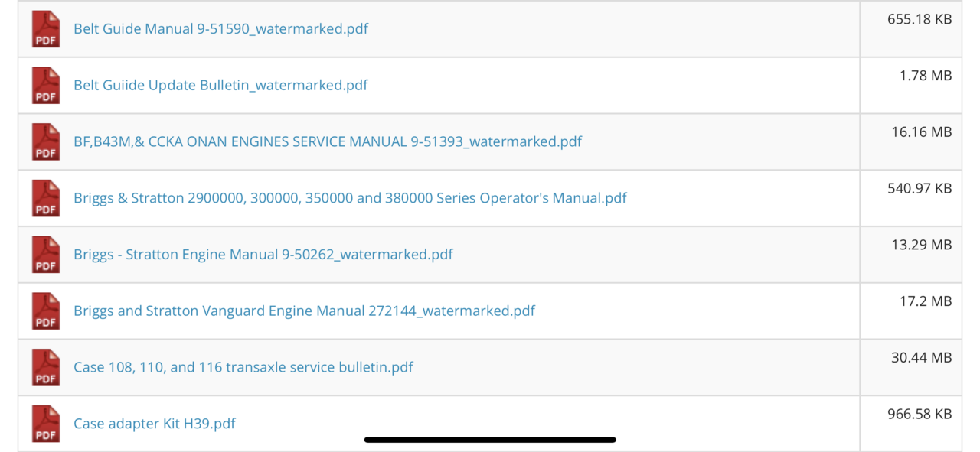Viewport: 980px width, 452px height.
Task: Open Belt Guide Manual 9-51590_watermarked.pdf link
Action: [x=220, y=29]
